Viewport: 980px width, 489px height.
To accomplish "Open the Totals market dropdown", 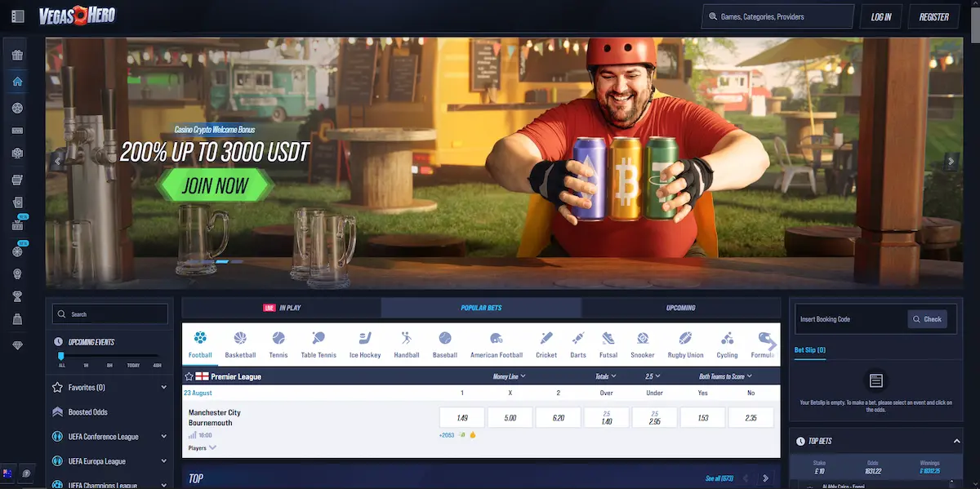I will pos(607,377).
